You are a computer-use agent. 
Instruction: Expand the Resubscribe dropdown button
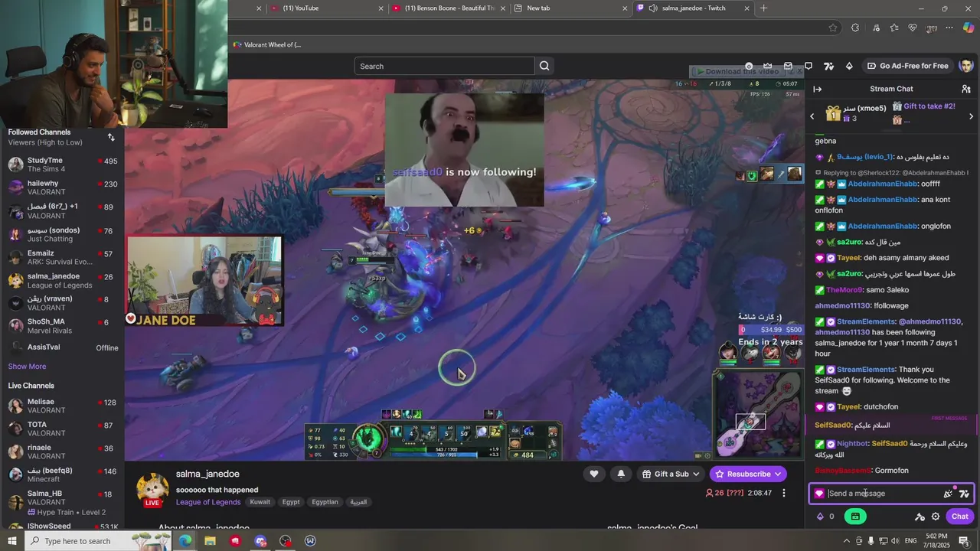[x=748, y=474]
